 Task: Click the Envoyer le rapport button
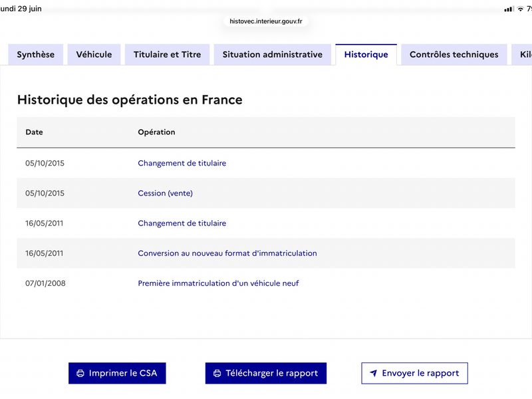coord(414,373)
